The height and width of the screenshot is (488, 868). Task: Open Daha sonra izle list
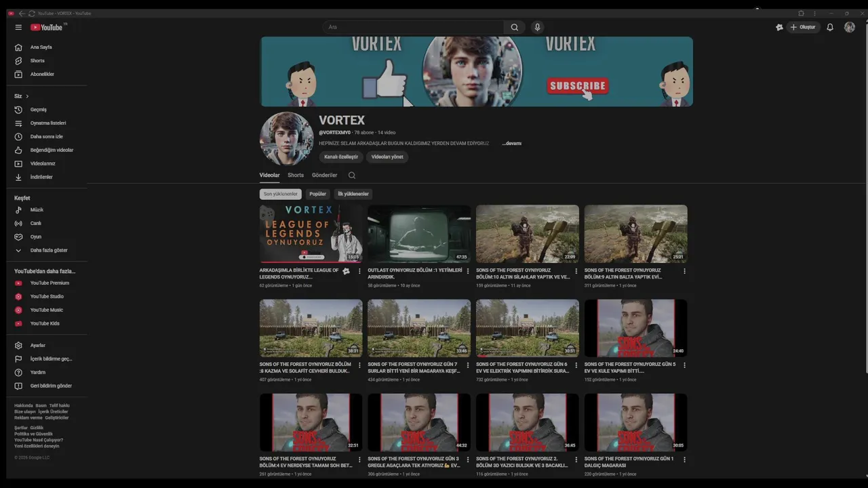tap(47, 137)
